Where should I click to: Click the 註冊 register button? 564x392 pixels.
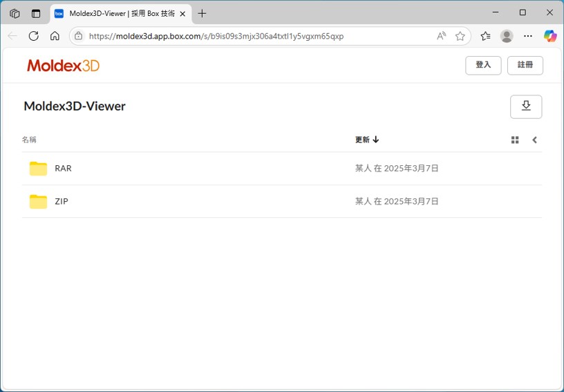(525, 66)
